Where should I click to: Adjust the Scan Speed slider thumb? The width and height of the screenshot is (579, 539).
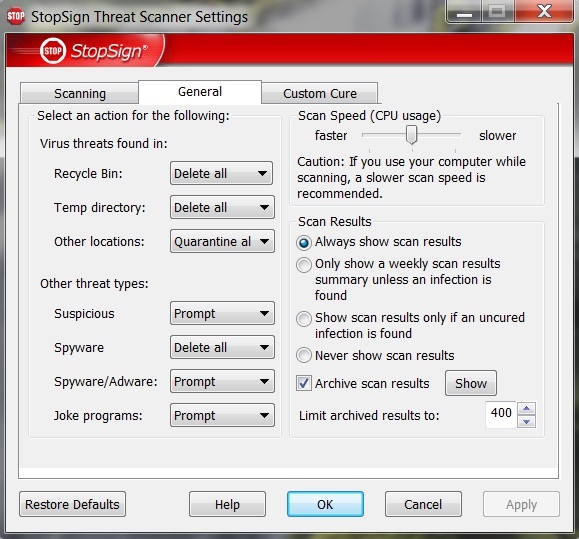(x=411, y=134)
